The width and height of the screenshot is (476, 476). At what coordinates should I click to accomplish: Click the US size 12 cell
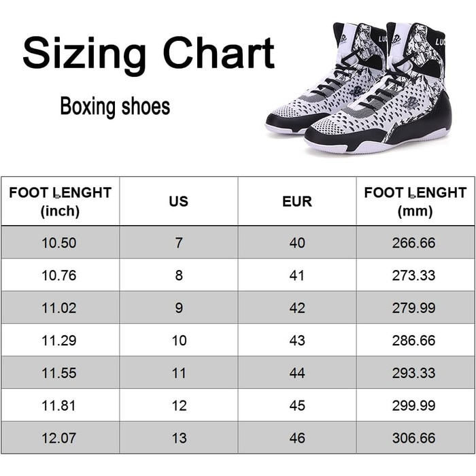(179, 405)
